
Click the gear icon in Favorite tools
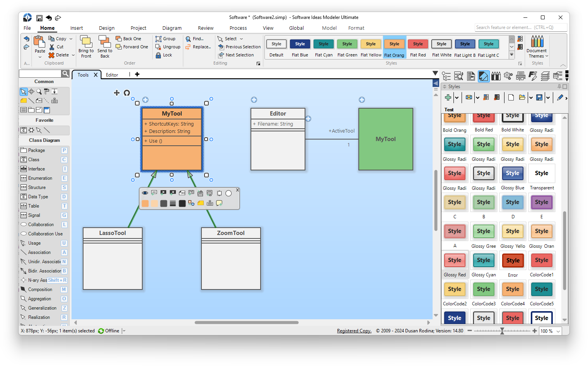coord(31,130)
